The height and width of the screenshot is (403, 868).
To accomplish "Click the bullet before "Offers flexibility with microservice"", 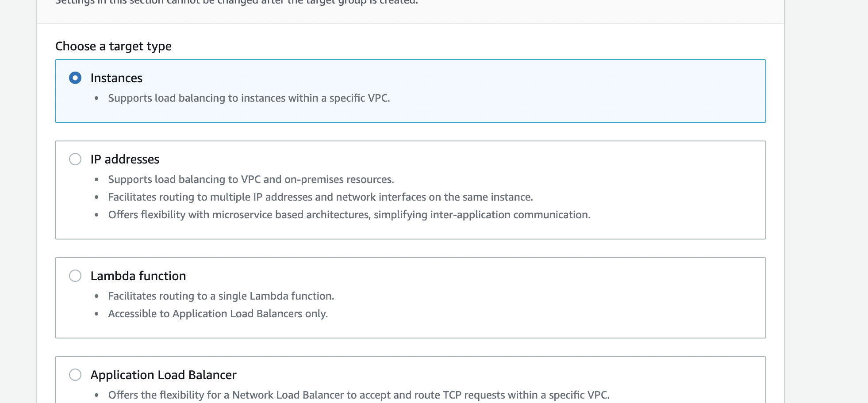I will [96, 215].
